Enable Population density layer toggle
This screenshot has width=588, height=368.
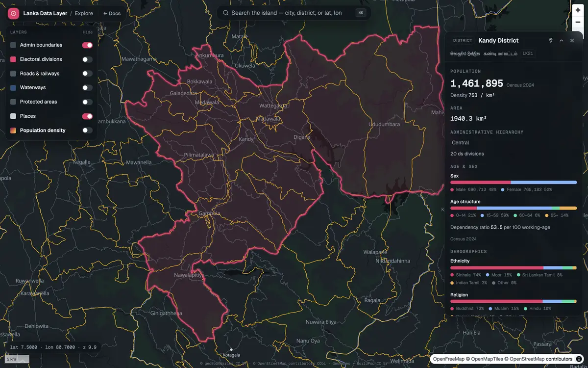pos(87,131)
